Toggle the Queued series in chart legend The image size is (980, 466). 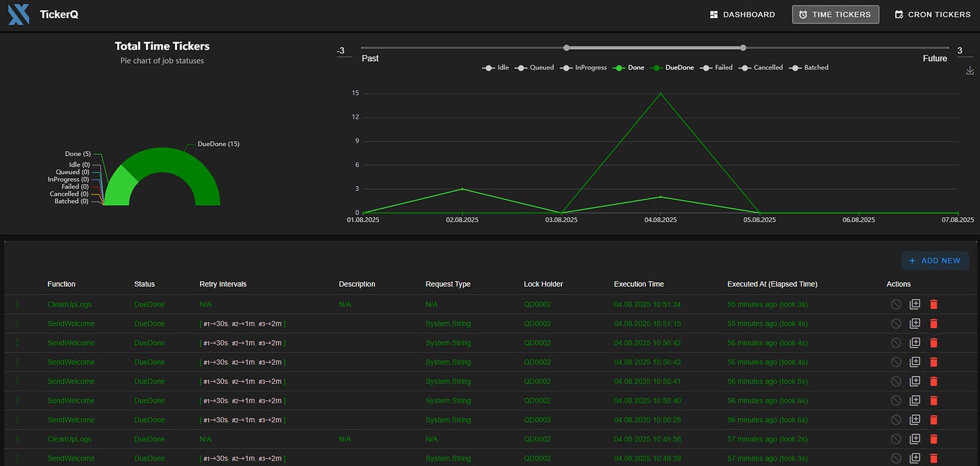click(534, 68)
